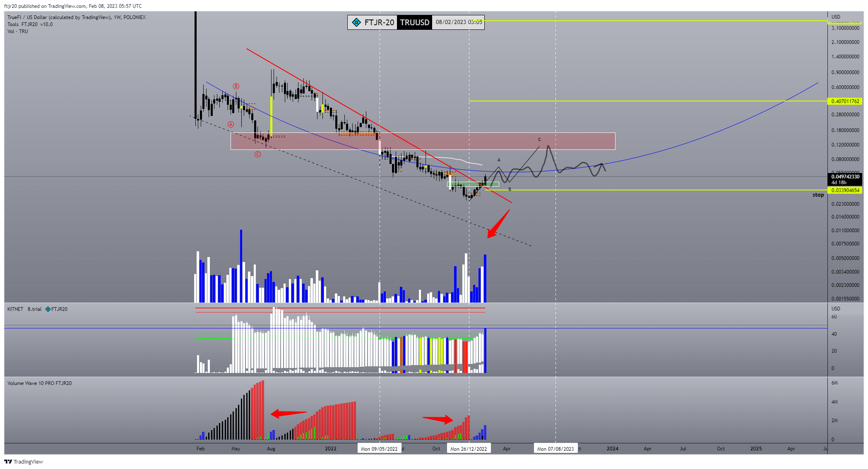Click the Feb label on time axis
868x469 pixels.
tap(200, 449)
